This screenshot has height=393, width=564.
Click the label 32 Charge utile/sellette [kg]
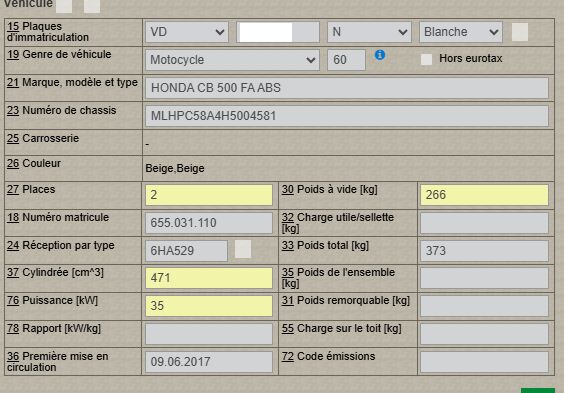click(338, 223)
